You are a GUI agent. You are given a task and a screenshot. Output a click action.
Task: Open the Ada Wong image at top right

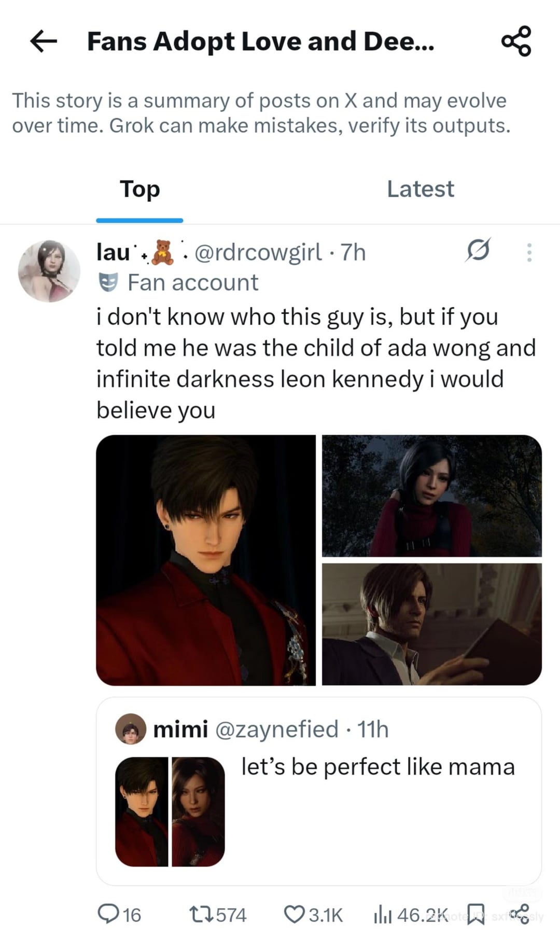pyautogui.click(x=431, y=495)
